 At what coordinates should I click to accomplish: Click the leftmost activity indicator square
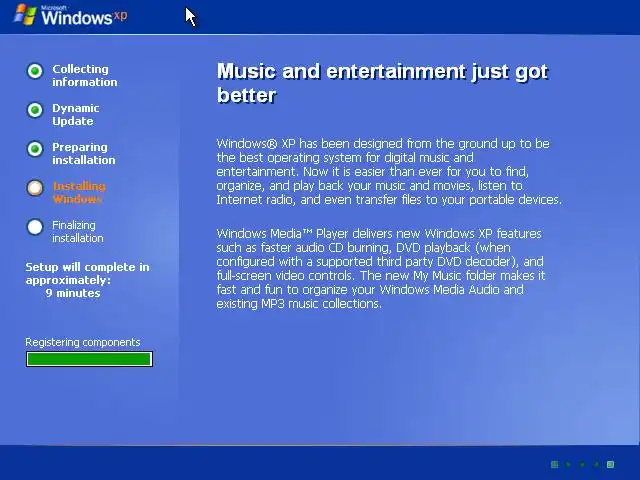pyautogui.click(x=555, y=464)
